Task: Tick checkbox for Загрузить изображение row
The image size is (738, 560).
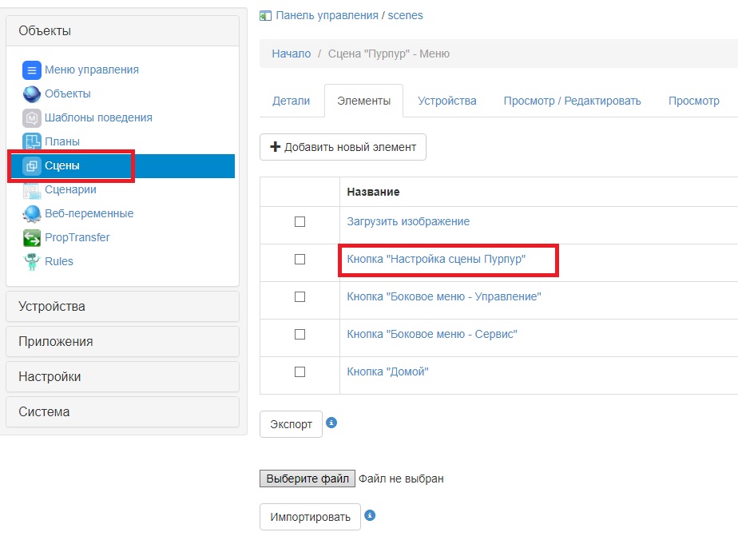Action: point(300,221)
